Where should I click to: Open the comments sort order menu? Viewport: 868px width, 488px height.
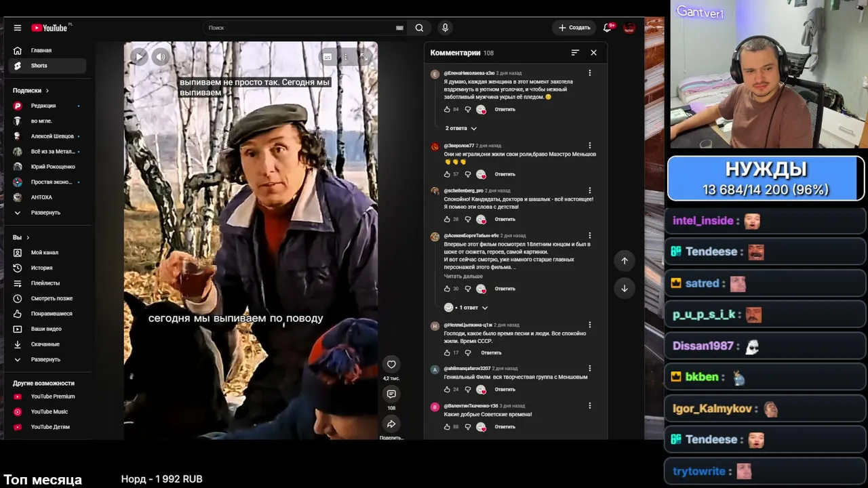(x=575, y=53)
